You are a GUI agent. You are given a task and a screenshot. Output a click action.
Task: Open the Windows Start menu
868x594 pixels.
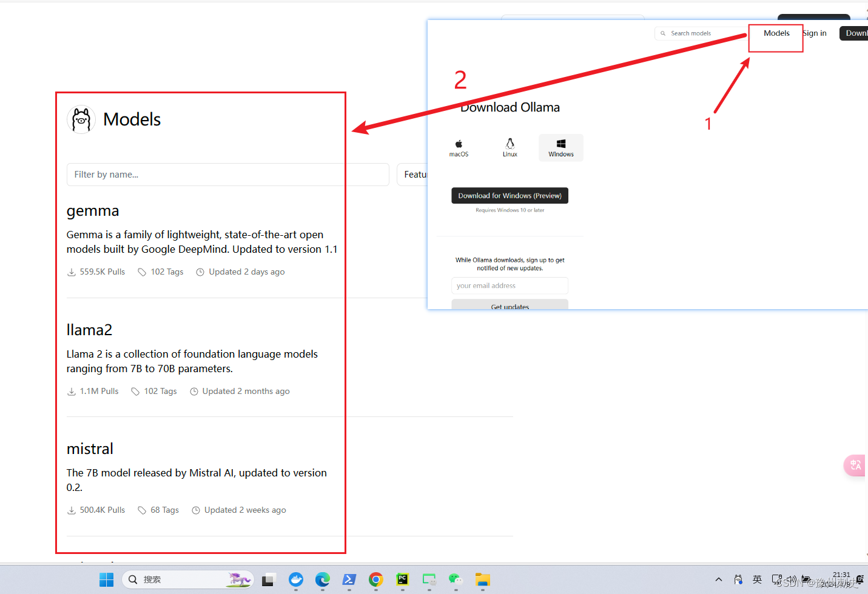[106, 580]
